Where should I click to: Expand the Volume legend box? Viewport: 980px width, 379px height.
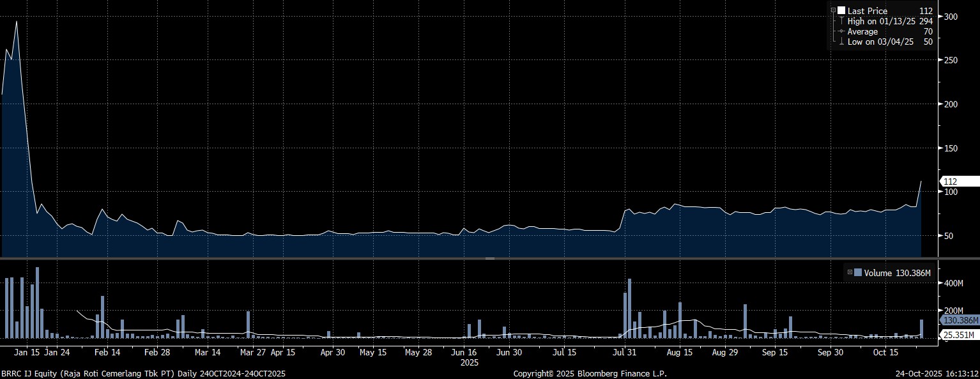pyautogui.click(x=850, y=273)
